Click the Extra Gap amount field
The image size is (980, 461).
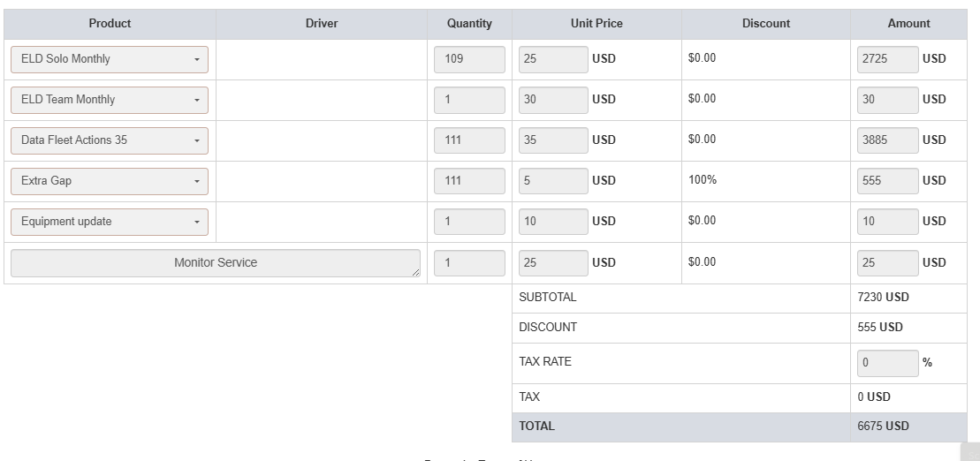point(888,181)
